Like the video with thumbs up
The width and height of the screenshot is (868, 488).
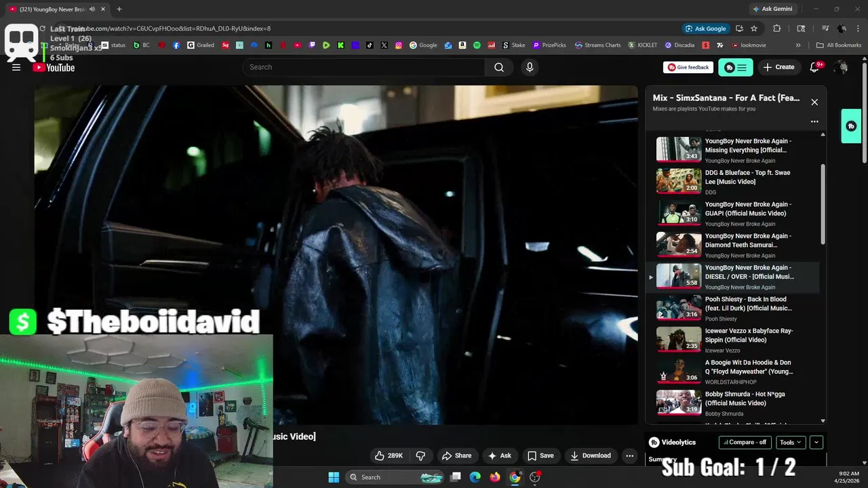coord(389,455)
